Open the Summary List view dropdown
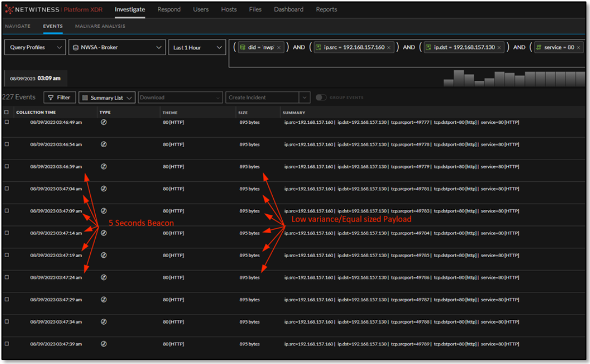 (107, 98)
